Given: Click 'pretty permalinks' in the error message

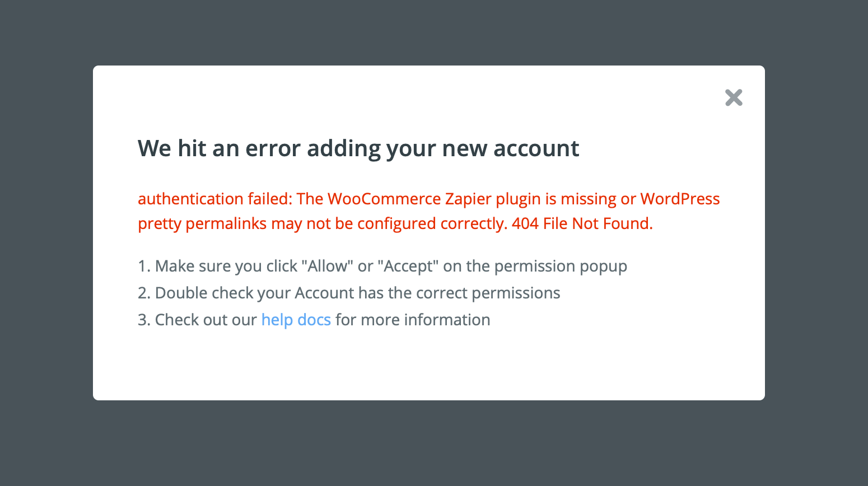Looking at the screenshot, I should coord(202,223).
